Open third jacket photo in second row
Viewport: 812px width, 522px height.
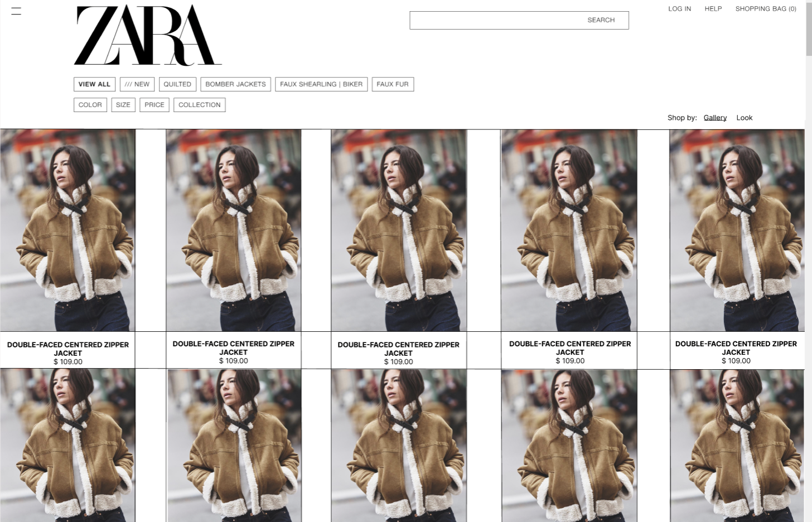[x=399, y=446]
